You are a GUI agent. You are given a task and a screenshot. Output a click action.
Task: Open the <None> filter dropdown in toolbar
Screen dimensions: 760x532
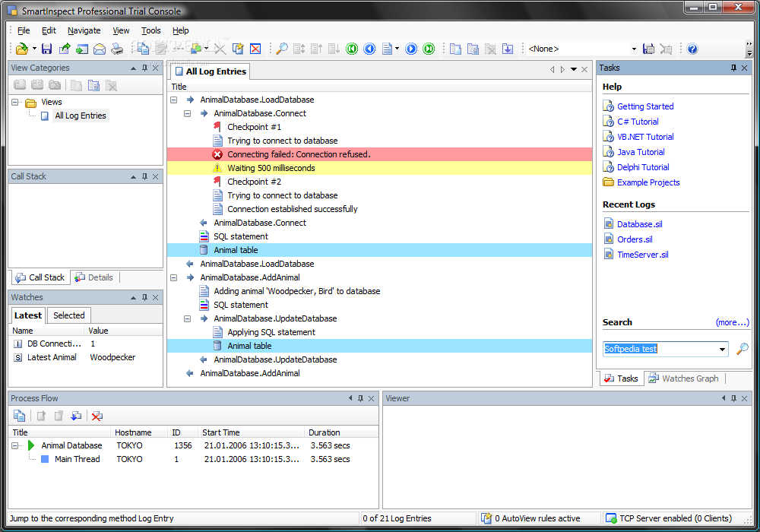[x=634, y=49]
